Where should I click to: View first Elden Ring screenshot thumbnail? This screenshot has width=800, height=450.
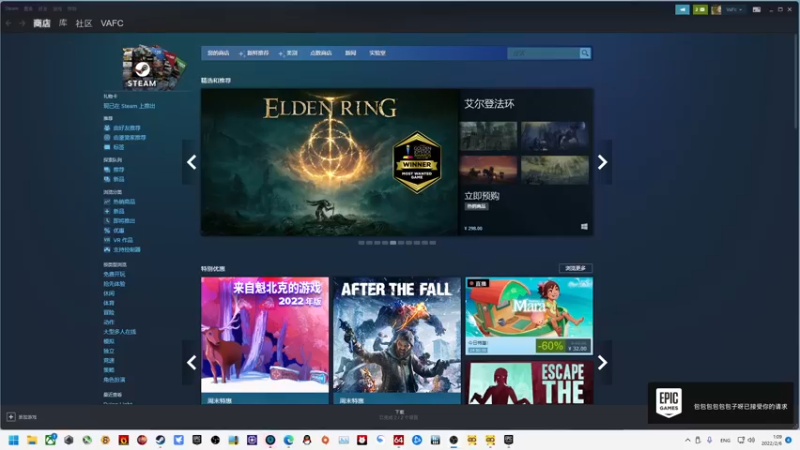[488, 136]
